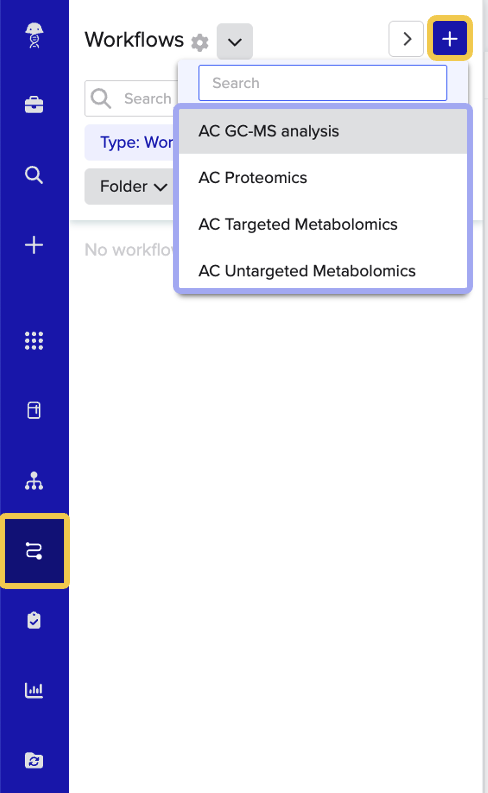Expand the Folder filter dropdown
488x793 pixels.
(x=132, y=187)
